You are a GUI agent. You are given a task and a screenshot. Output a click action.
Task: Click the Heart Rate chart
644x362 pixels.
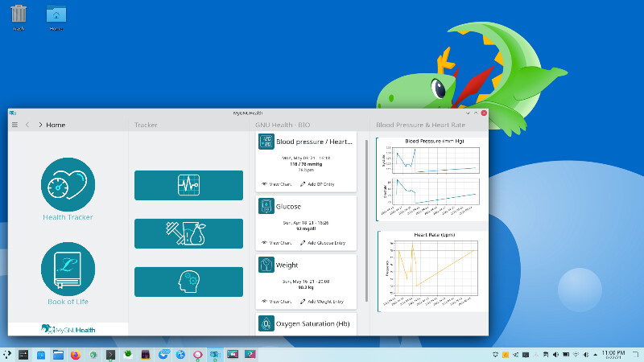tap(428, 270)
